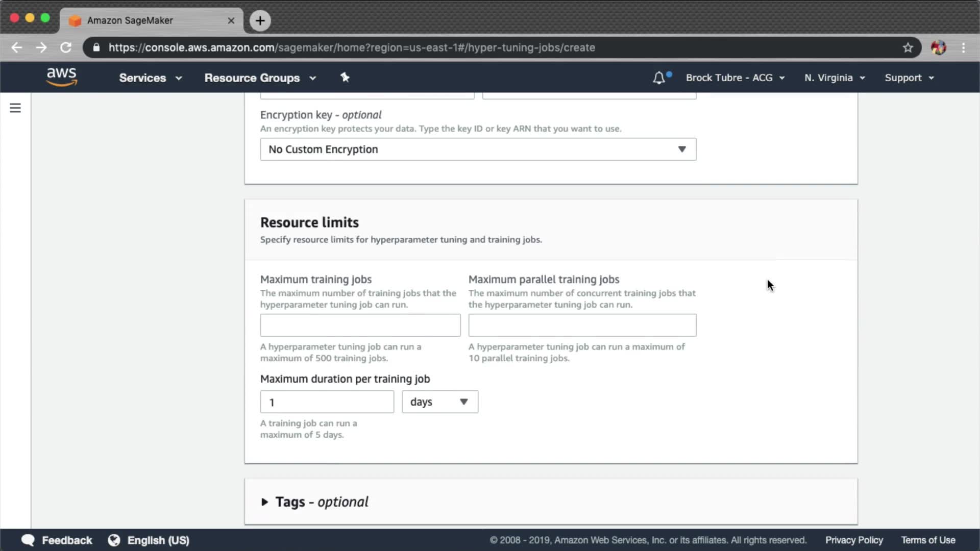Open the AWS home logo
Screen dimensions: 980x551
[x=61, y=77]
